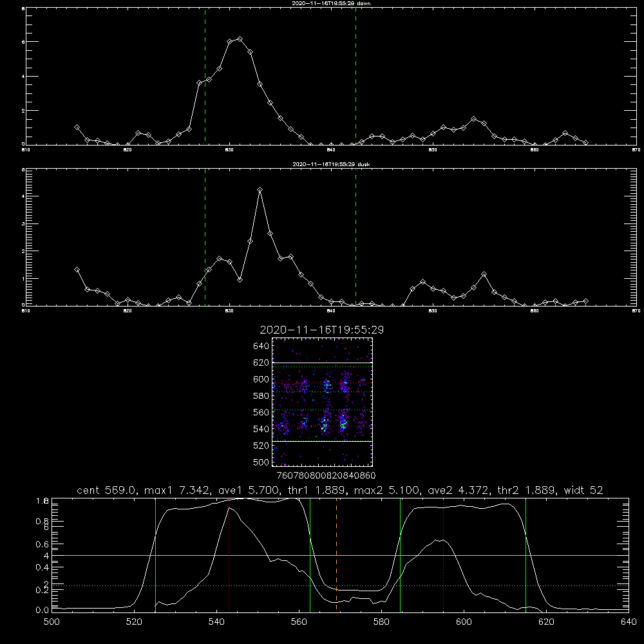The height and width of the screenshot is (644, 644).
Task: Click the right green dashed line in the dusk plot
Action: (x=355, y=237)
